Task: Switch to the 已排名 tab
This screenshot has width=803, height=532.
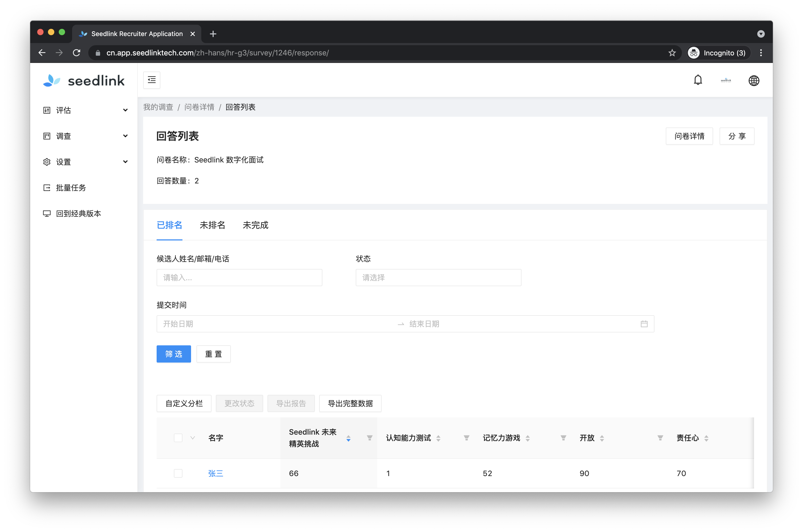Action: pos(169,225)
